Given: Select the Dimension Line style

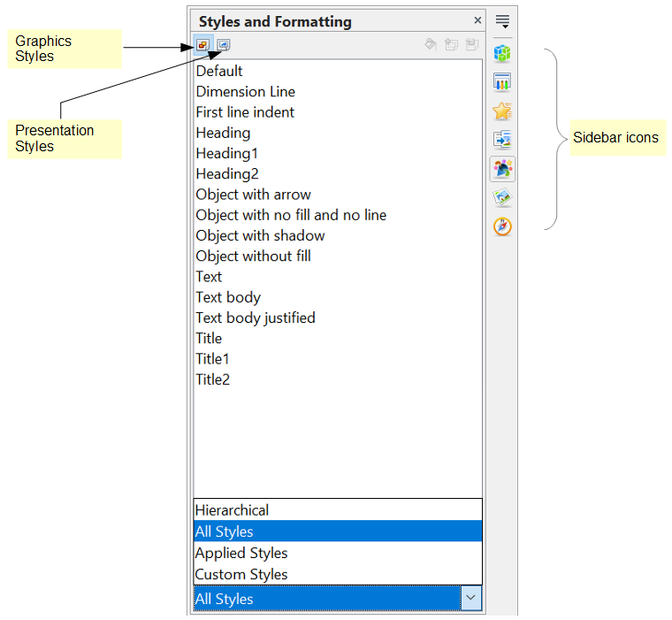Looking at the screenshot, I should (338, 92).
